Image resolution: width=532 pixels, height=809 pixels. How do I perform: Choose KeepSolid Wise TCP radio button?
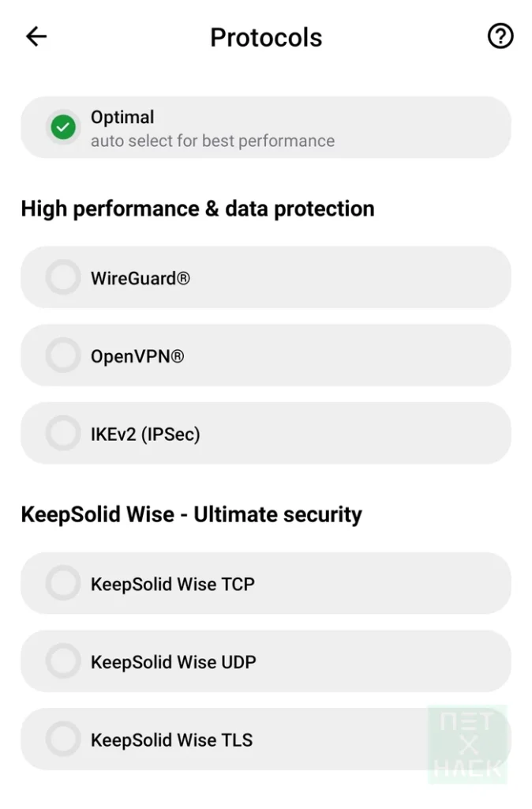pyautogui.click(x=63, y=583)
